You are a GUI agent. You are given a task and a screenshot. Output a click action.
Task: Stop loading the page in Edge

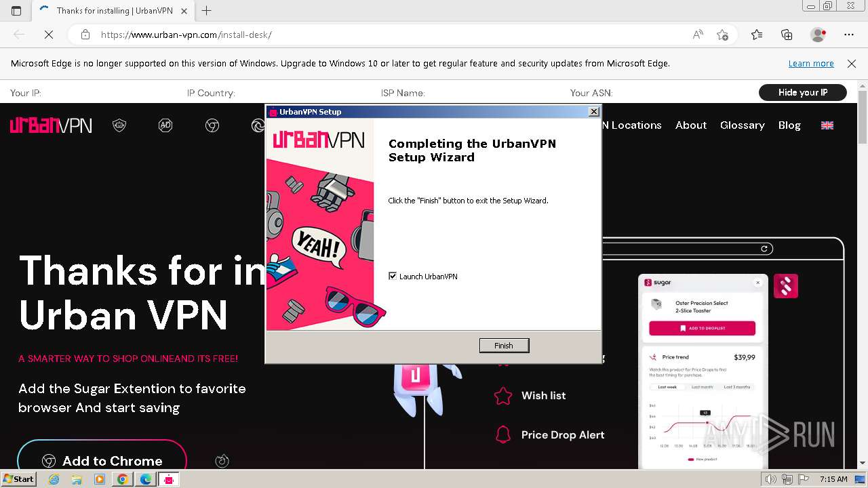[49, 35]
